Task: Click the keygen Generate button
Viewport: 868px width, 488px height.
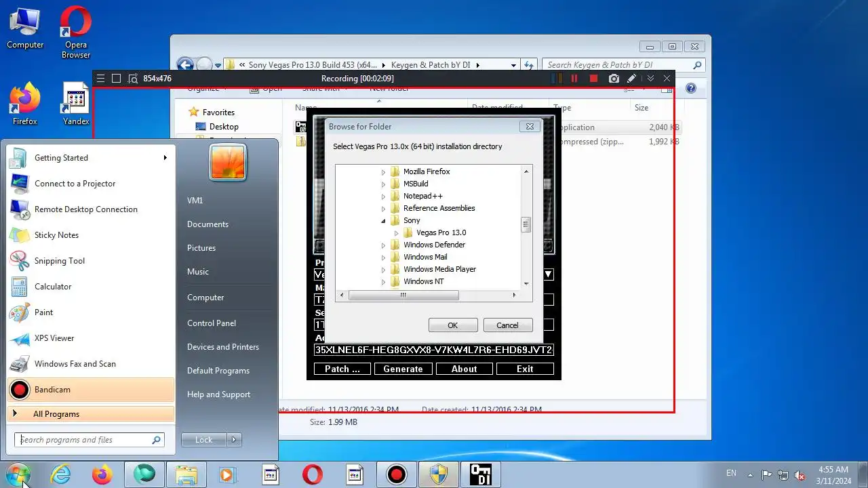Action: click(403, 369)
